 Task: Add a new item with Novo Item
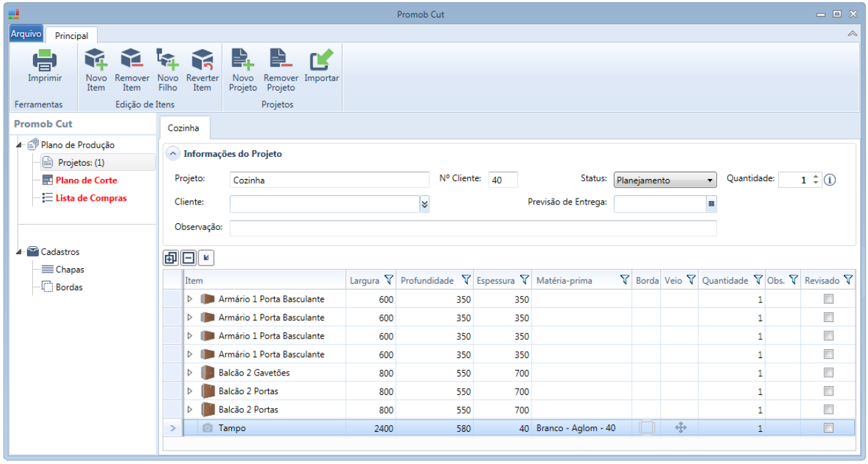[x=96, y=60]
